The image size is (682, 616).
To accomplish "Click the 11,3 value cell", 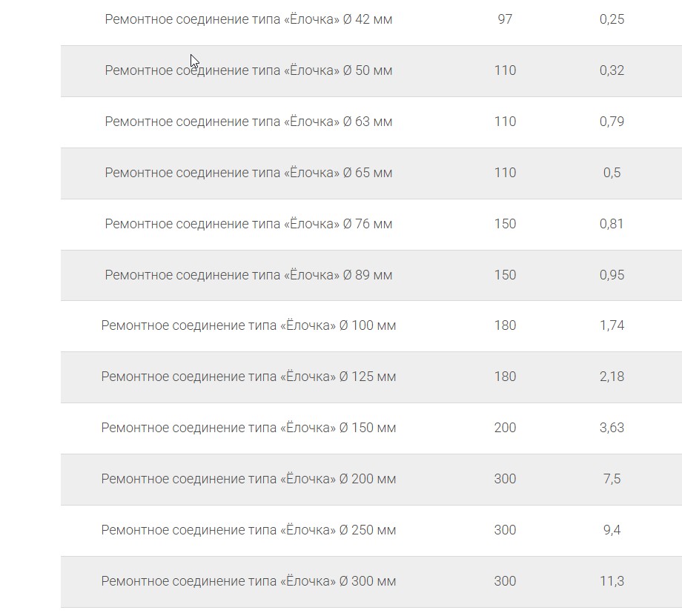I will pyautogui.click(x=612, y=581).
